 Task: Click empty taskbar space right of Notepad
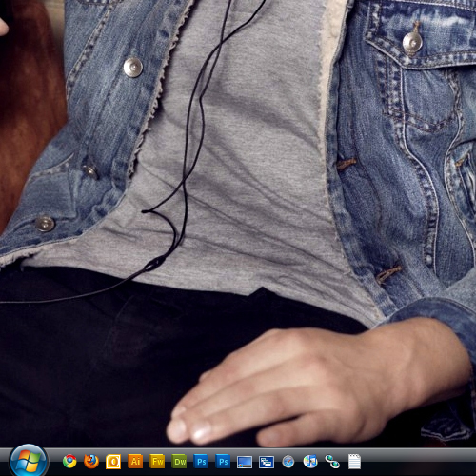tap(419, 462)
